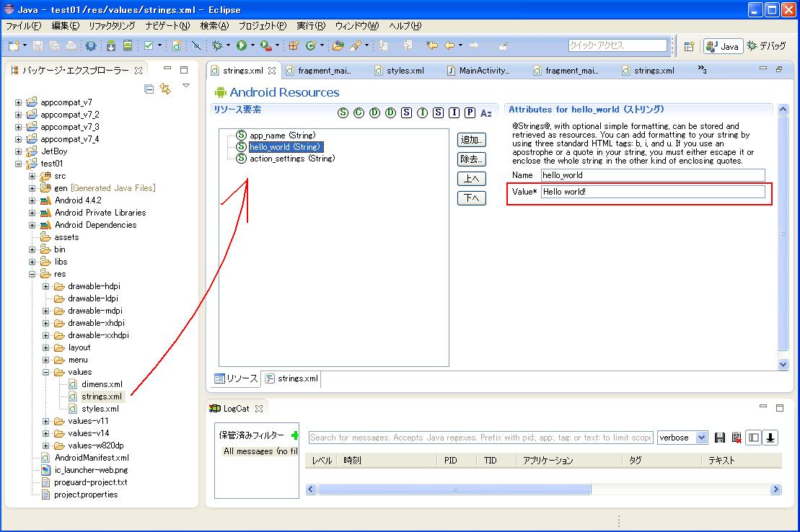Expand the drawable-hdpi folder

[x=46, y=286]
